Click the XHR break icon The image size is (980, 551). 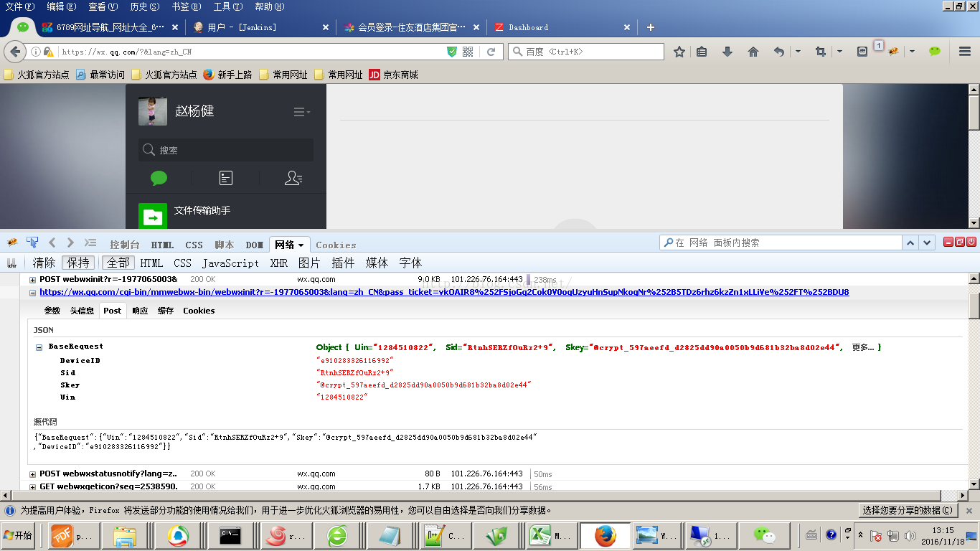[11, 263]
